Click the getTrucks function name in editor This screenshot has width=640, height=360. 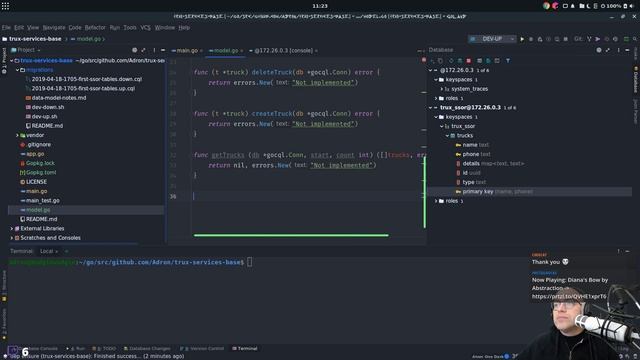[x=228, y=155]
